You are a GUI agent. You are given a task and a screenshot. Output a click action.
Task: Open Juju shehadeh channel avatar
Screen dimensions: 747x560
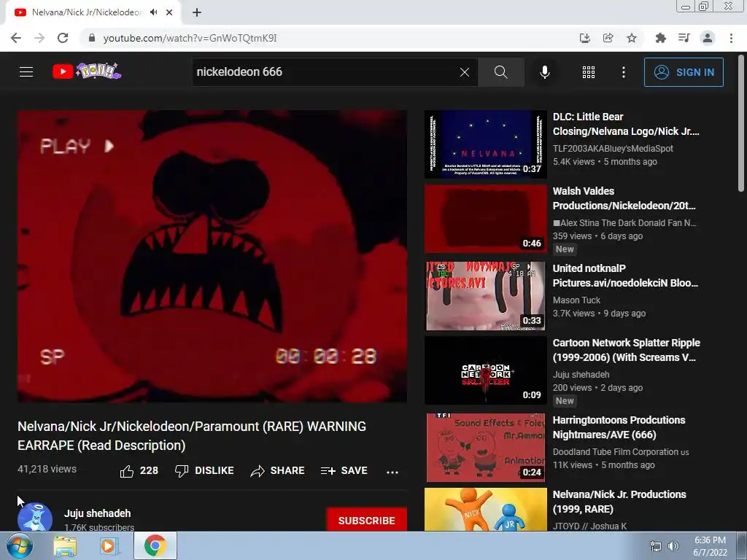coord(35,518)
